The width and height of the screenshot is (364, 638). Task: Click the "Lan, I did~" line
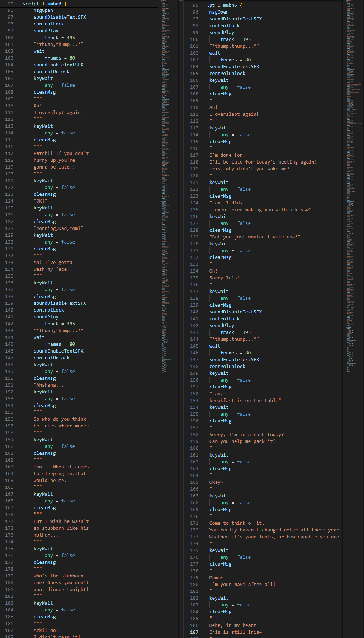point(226,203)
